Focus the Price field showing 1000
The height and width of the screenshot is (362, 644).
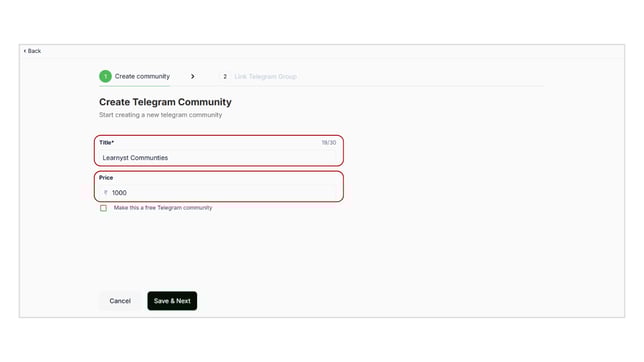pyautogui.click(x=219, y=193)
